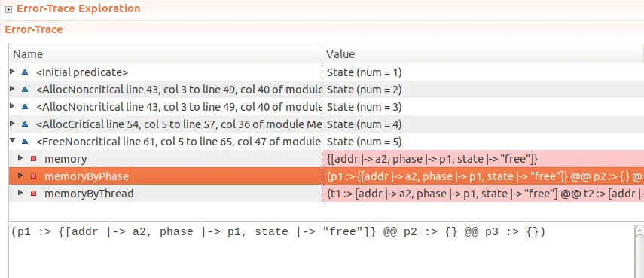Click the blue triangle icon of AllocCritical
Image resolution: width=644 pixels, height=278 pixels.
25,124
